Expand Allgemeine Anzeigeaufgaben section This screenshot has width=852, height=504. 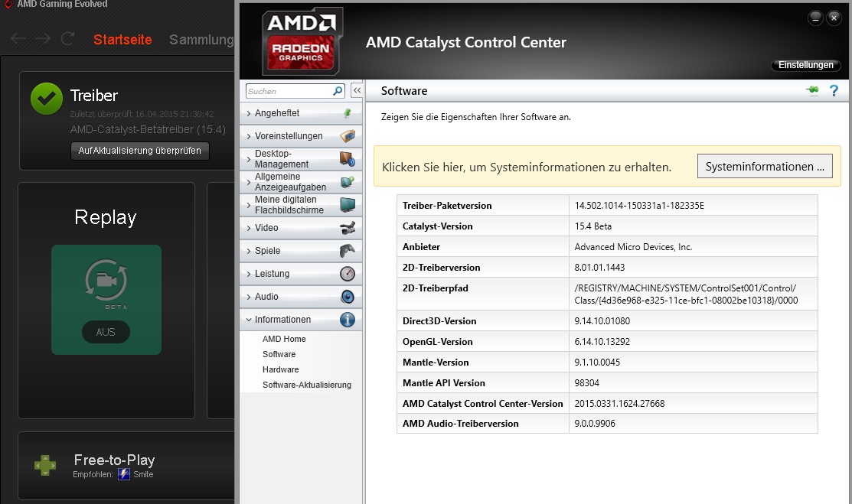click(249, 182)
